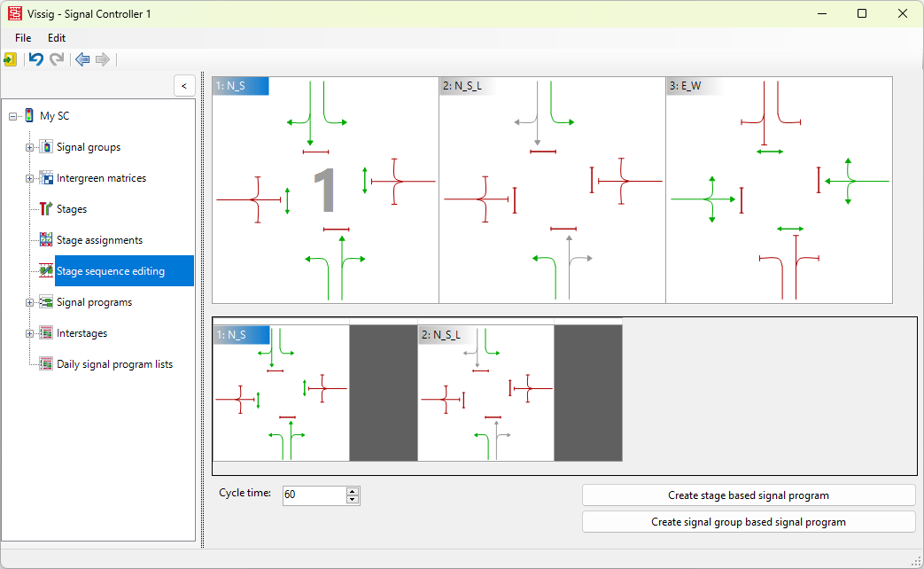Click Create signal group based signal program
Viewport: 924px width, 569px height.
748,522
